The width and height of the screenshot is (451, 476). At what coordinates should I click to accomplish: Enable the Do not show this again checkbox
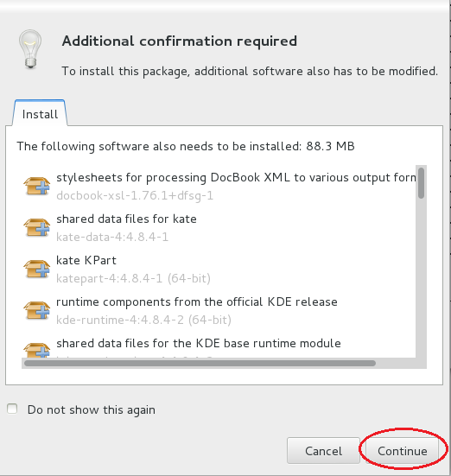(12, 409)
